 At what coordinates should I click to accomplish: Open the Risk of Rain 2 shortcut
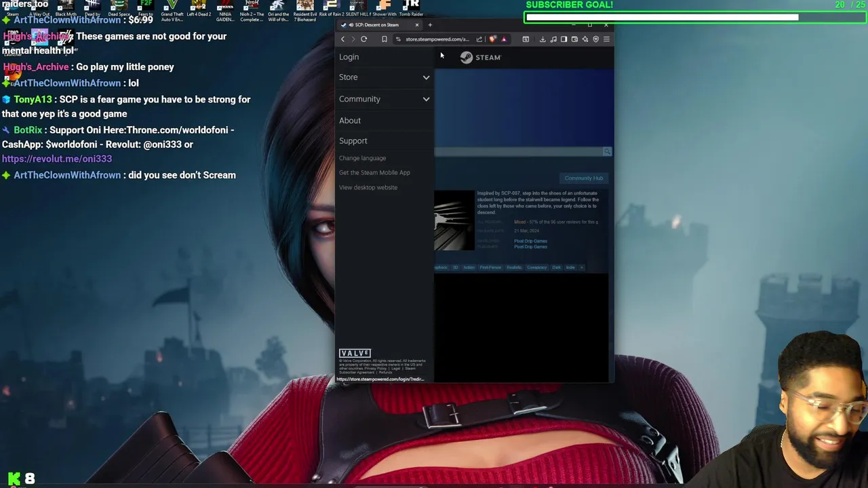click(x=332, y=9)
